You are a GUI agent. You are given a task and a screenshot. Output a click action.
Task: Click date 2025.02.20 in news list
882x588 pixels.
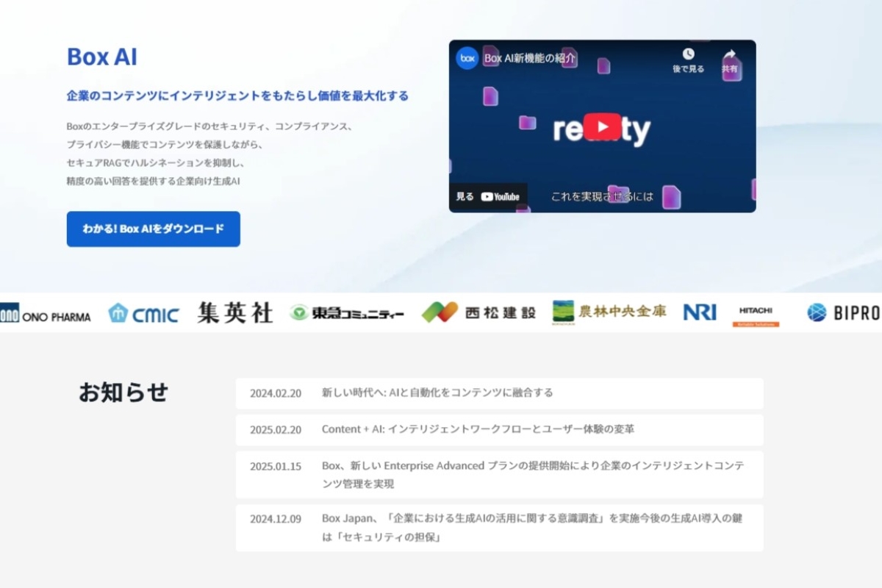276,430
